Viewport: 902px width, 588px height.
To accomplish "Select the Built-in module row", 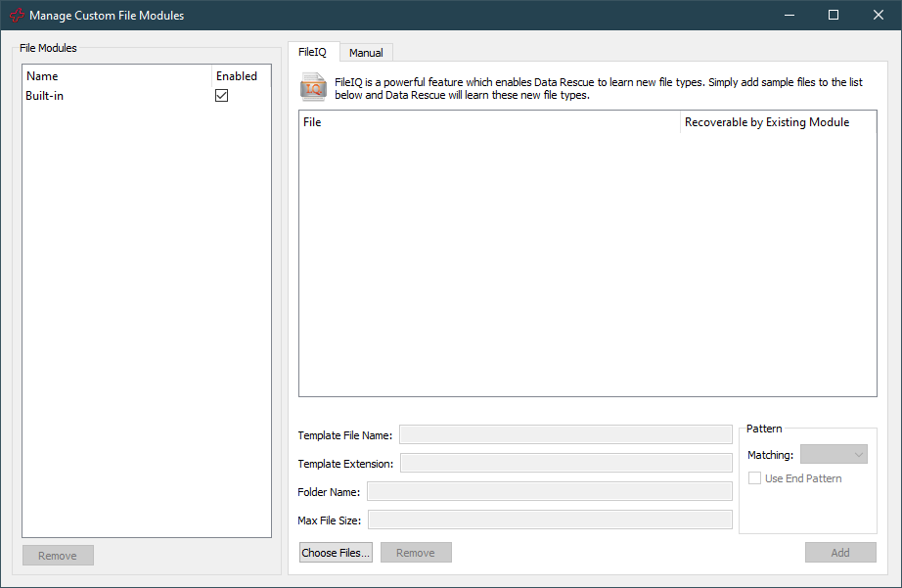I will click(147, 96).
